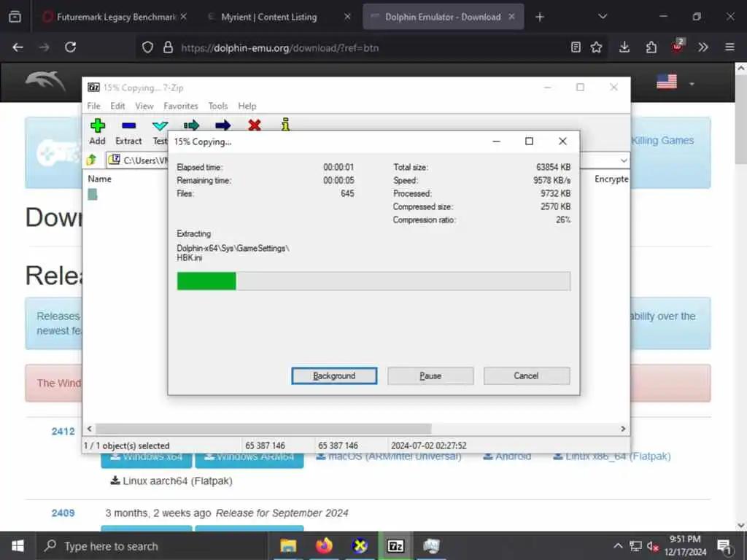Click the site lock icon

(x=168, y=47)
